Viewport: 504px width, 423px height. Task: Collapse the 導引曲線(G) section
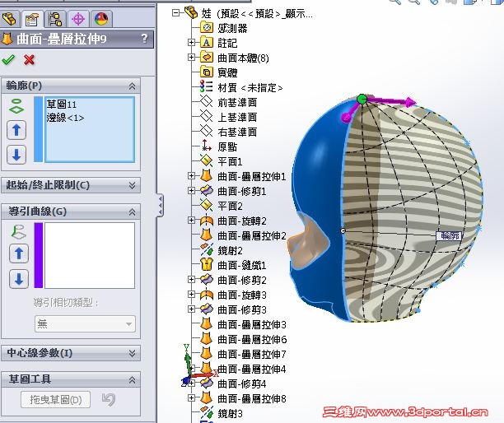point(132,211)
